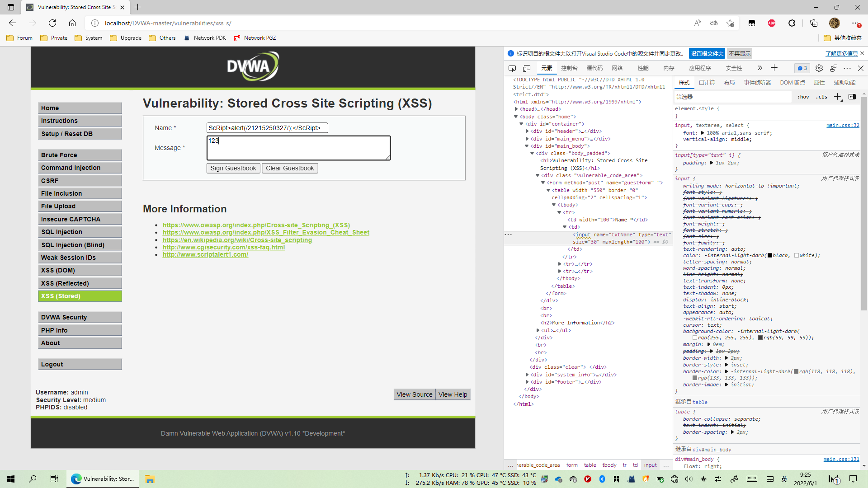
Task: Click the Clear Guestbook button
Action: tap(290, 168)
